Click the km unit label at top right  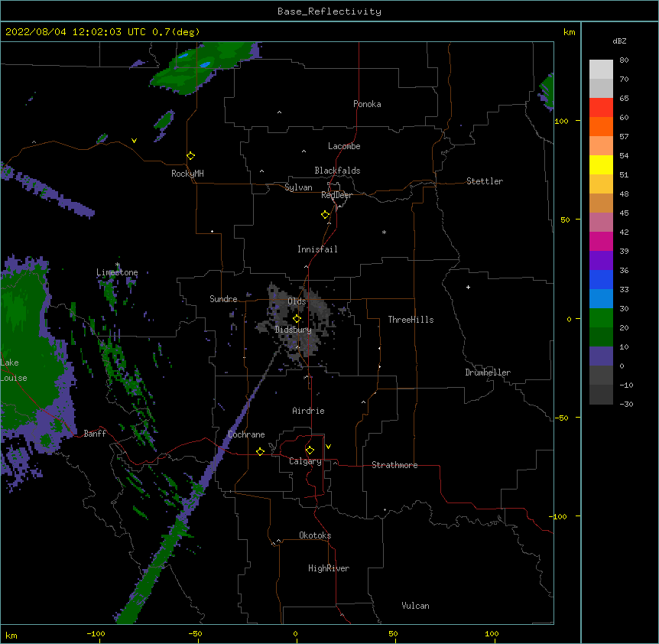570,32
